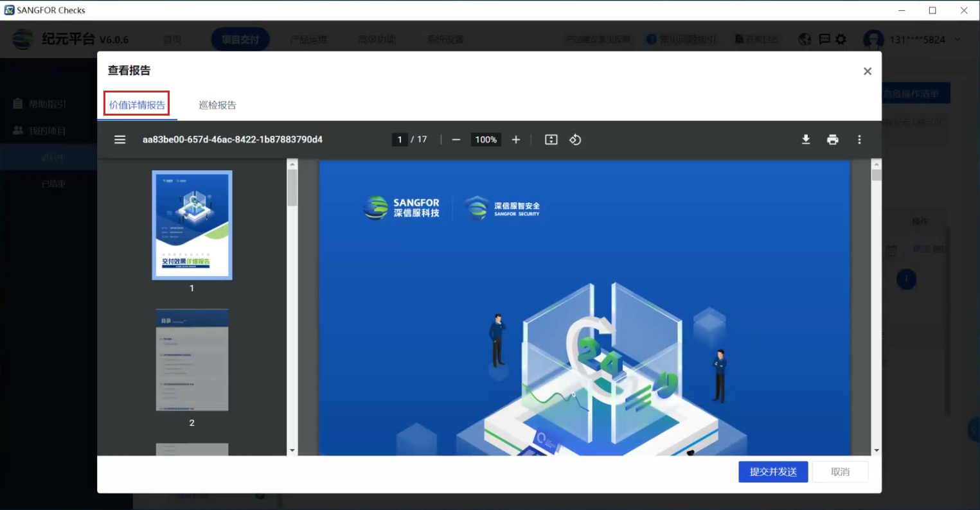980x510 pixels.
Task: Click the document view scroll down arrow
Action: click(876, 450)
